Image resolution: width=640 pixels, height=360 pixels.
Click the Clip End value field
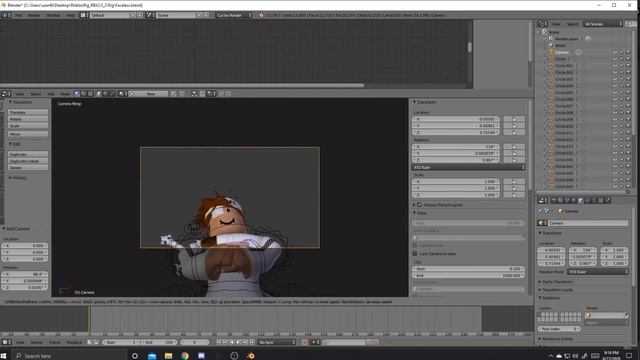pos(468,276)
